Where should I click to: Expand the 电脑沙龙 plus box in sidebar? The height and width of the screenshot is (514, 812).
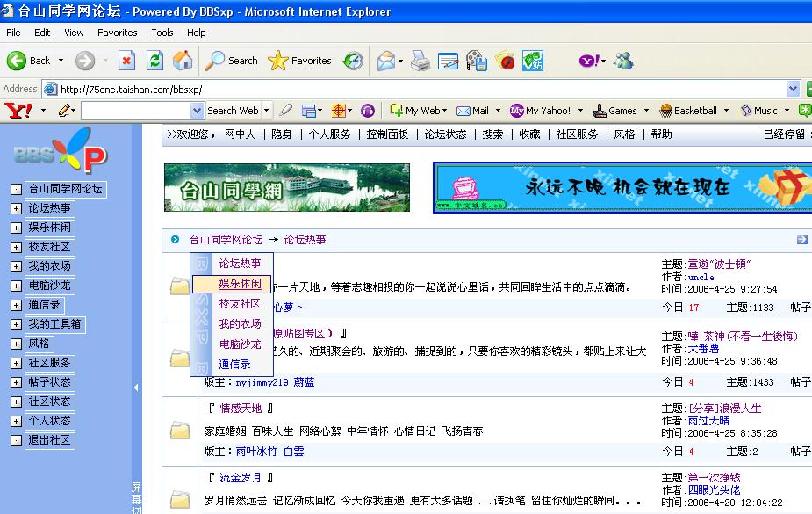coord(16,286)
